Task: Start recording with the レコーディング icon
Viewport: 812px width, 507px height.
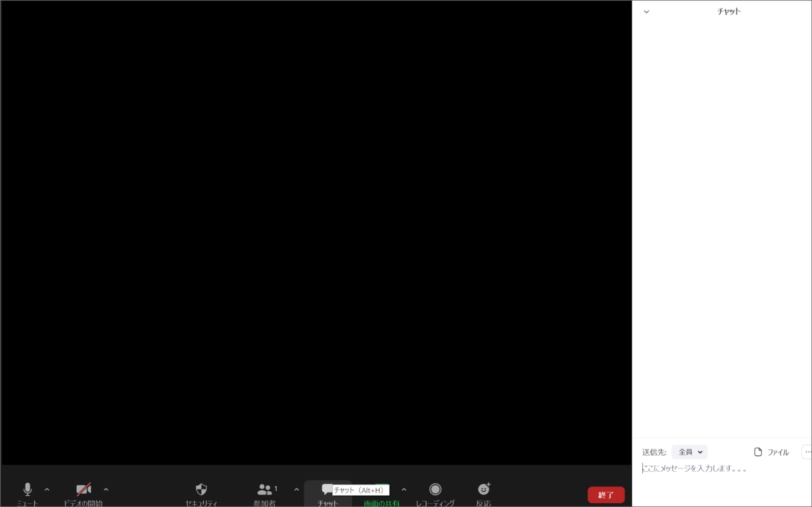Action: (x=435, y=489)
